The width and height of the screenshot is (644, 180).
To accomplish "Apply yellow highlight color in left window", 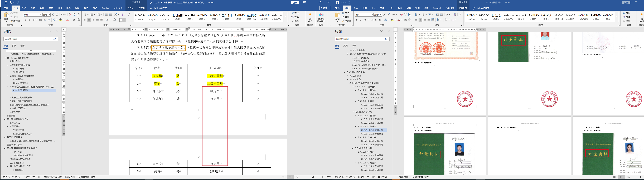I will coord(61,20).
